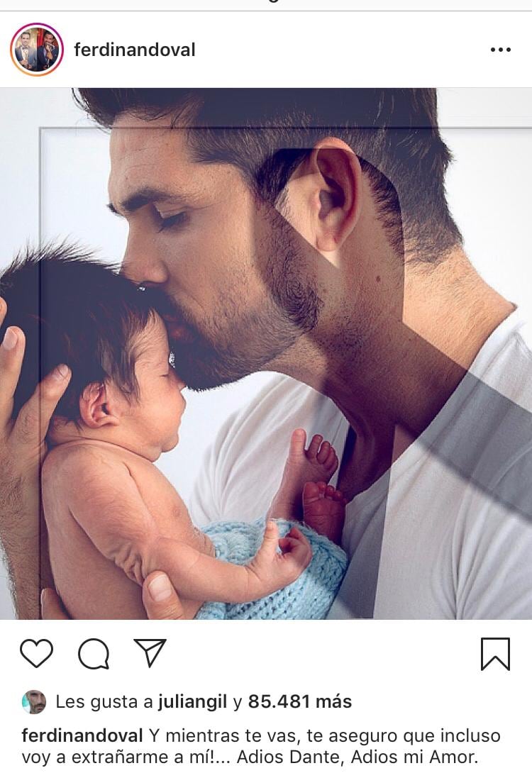Open the three-dot options menu

501,50
